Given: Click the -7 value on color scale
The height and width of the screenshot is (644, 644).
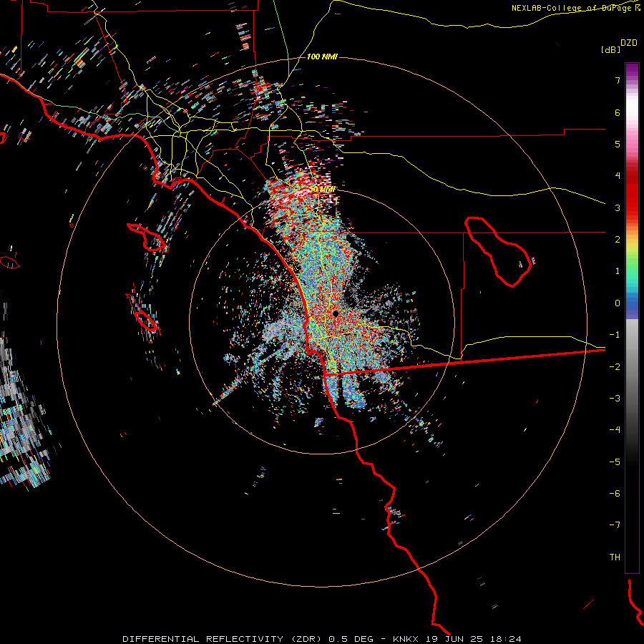Looking at the screenshot, I should (615, 525).
